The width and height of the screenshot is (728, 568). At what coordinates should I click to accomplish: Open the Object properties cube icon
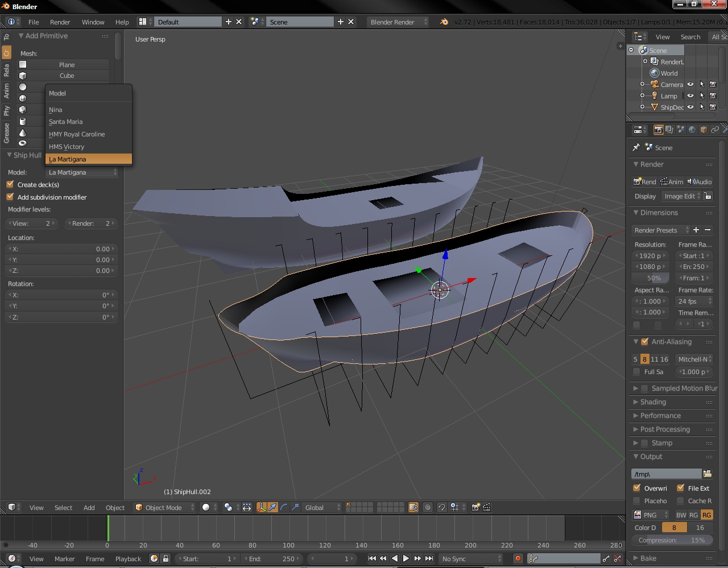[704, 130]
